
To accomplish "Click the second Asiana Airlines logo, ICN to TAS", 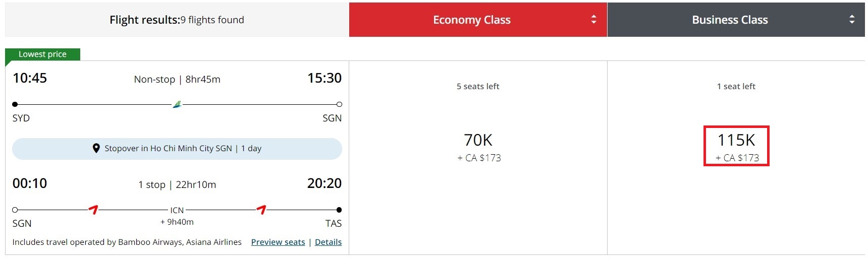I will coord(261,209).
